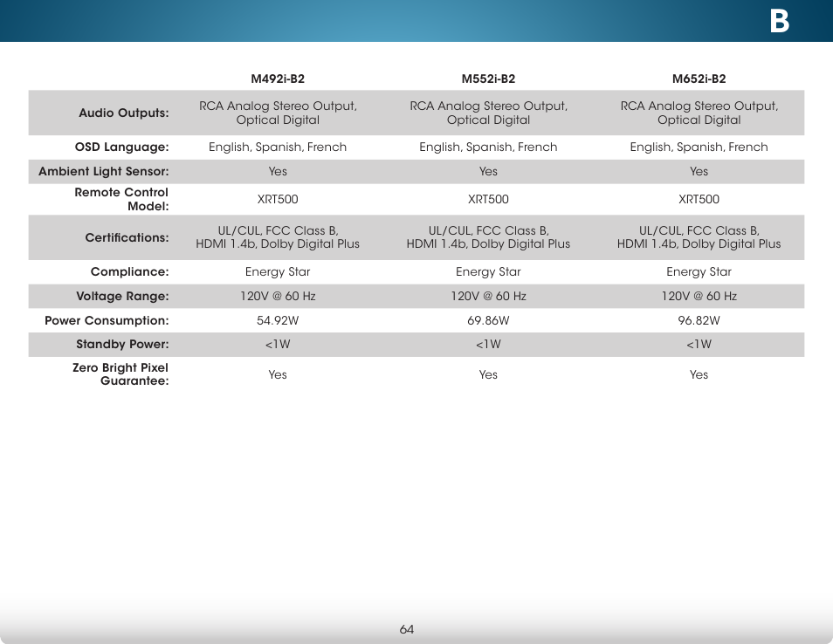Select the Certifications row label
The height and width of the screenshot is (644, 833).
(127, 237)
